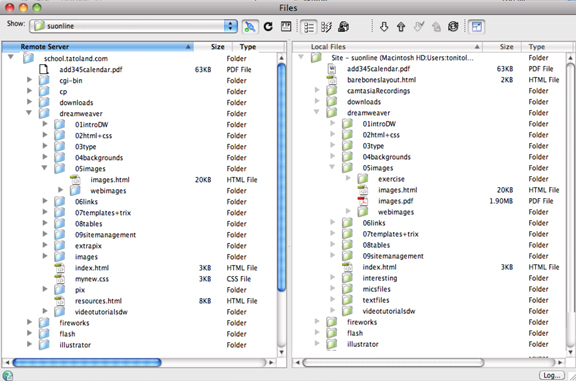The height and width of the screenshot is (381, 576).
Task: Click the local Site suonline folder icon
Action: point(316,57)
